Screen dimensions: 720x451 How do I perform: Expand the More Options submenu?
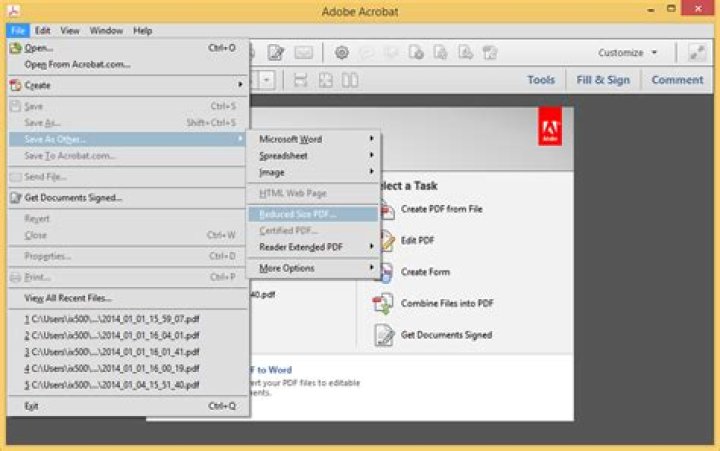tap(371, 267)
